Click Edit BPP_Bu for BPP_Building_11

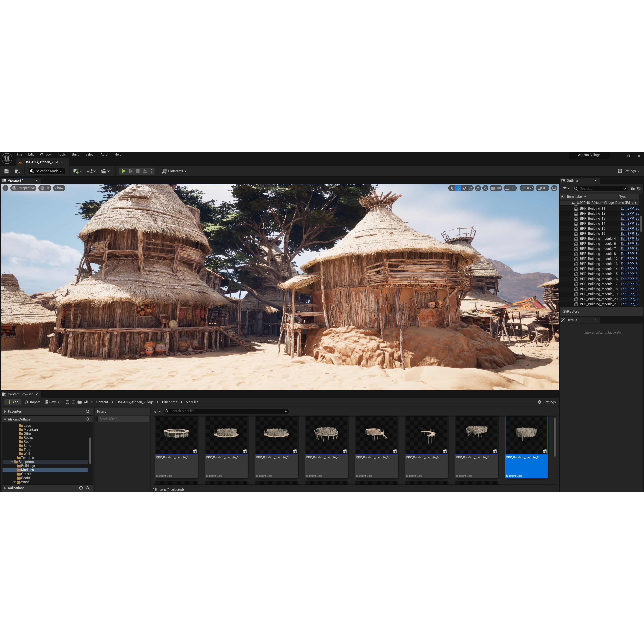pyautogui.click(x=630, y=208)
